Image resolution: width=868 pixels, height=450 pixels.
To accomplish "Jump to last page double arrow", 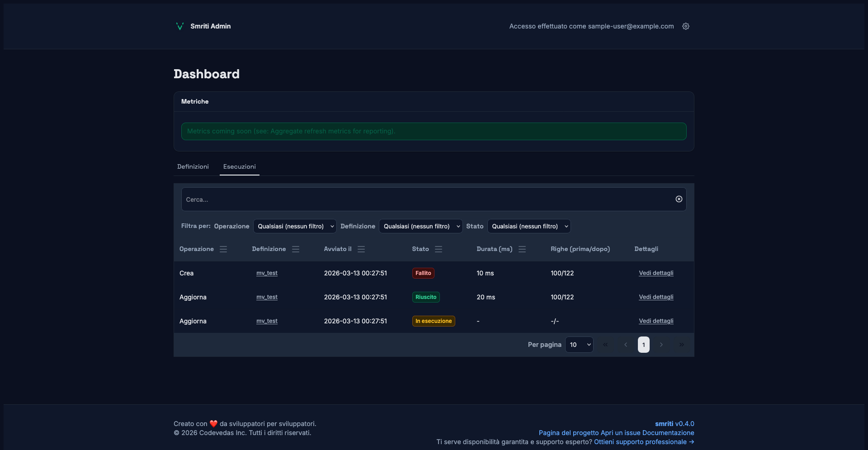I will [x=681, y=345].
